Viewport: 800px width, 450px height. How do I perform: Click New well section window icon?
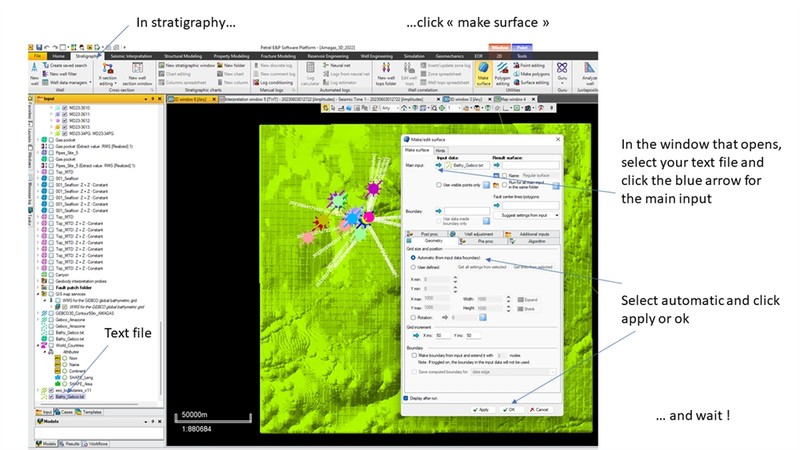click(x=137, y=73)
